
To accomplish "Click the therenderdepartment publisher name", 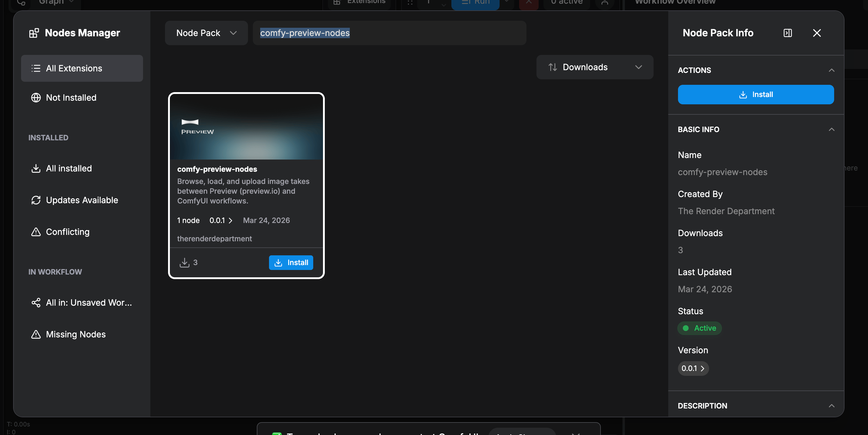I will 214,239.
